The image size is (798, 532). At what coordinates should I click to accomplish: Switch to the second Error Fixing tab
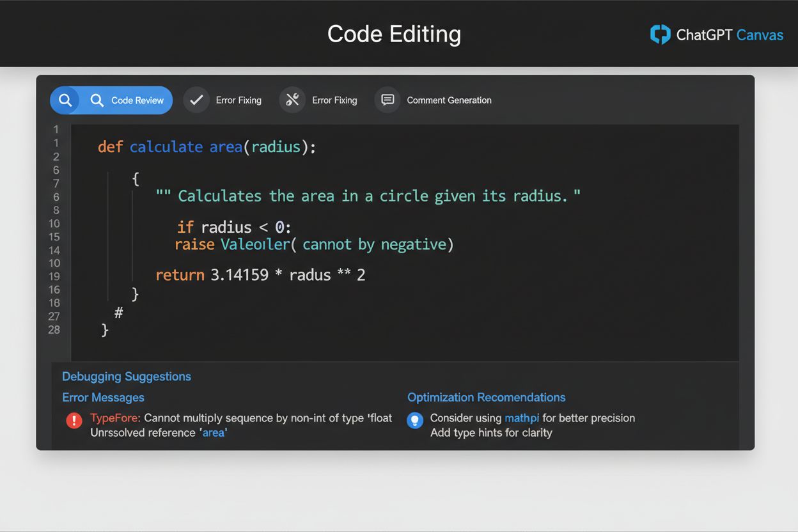pyautogui.click(x=334, y=100)
